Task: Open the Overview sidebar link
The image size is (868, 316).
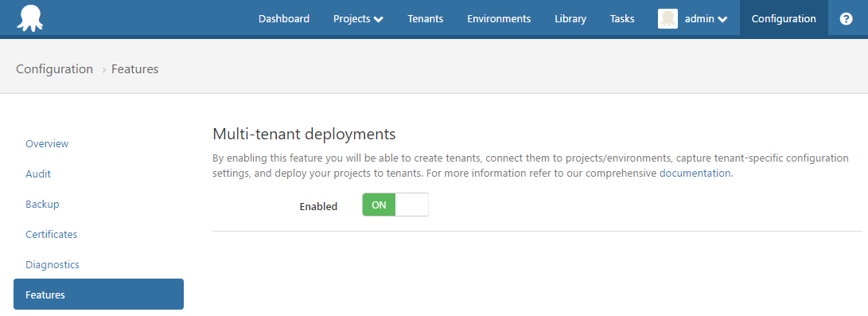Action: click(x=47, y=144)
